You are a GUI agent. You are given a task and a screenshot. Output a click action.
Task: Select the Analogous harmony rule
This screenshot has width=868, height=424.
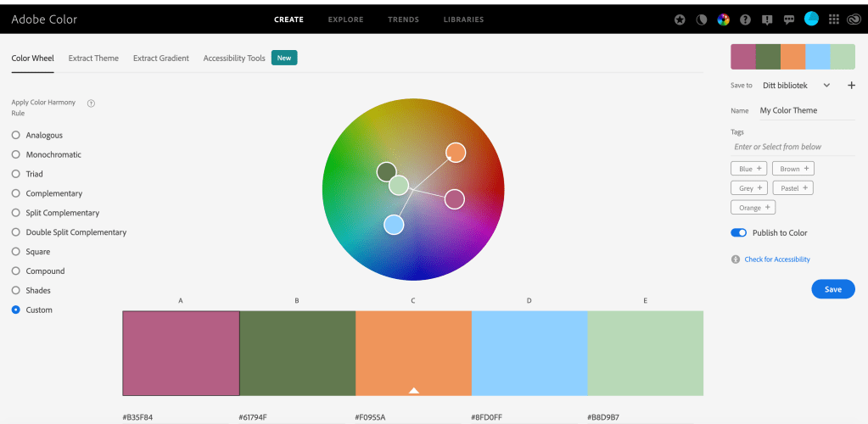click(16, 135)
